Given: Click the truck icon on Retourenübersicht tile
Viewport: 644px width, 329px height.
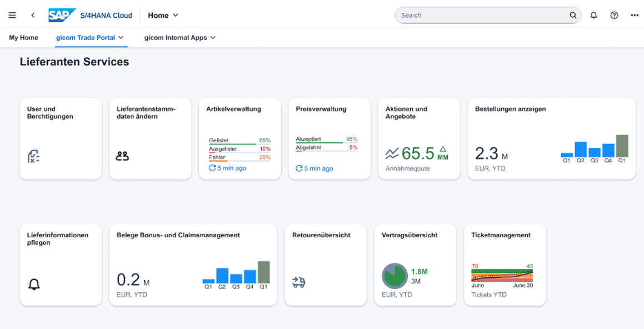Looking at the screenshot, I should [x=299, y=282].
